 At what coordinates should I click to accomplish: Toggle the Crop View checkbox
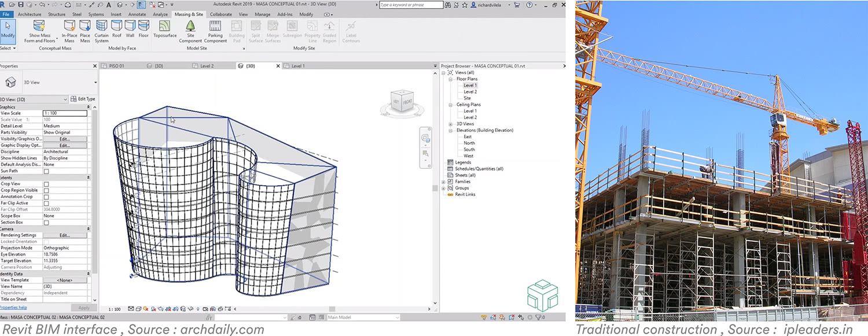pos(46,184)
